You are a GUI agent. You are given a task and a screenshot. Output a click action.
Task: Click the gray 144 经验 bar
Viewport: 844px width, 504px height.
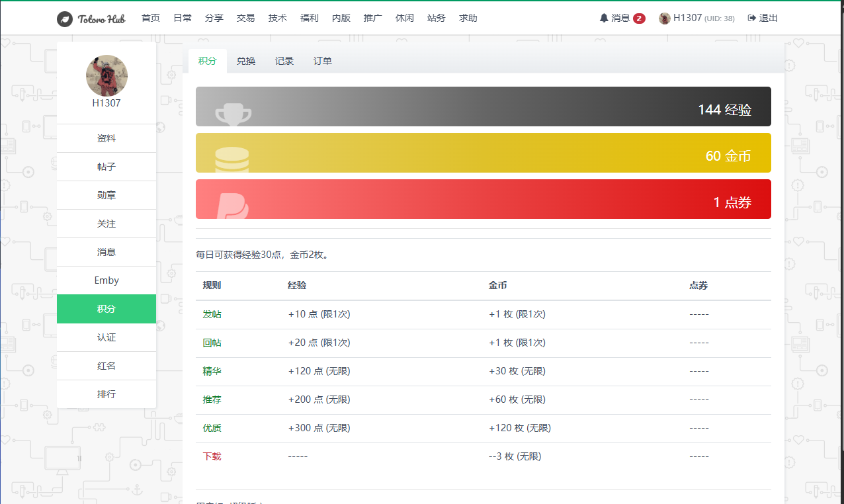coord(484,106)
